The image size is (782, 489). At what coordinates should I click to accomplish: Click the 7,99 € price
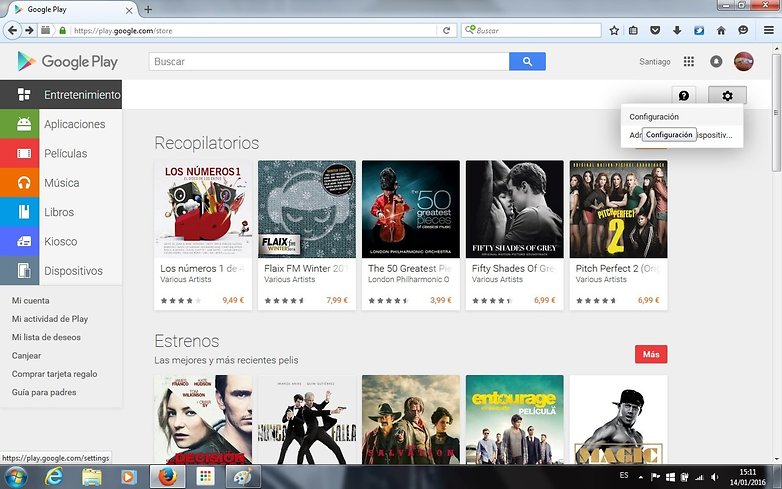[337, 300]
